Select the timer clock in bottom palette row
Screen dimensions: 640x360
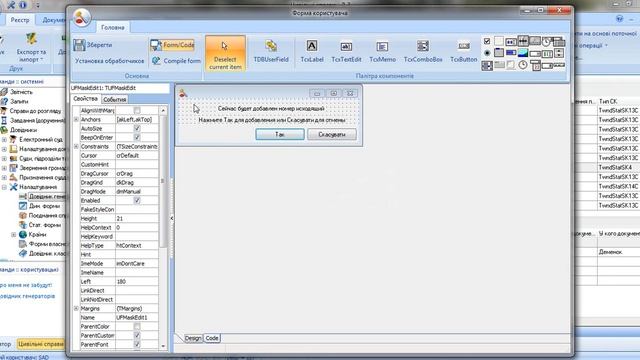[523, 65]
